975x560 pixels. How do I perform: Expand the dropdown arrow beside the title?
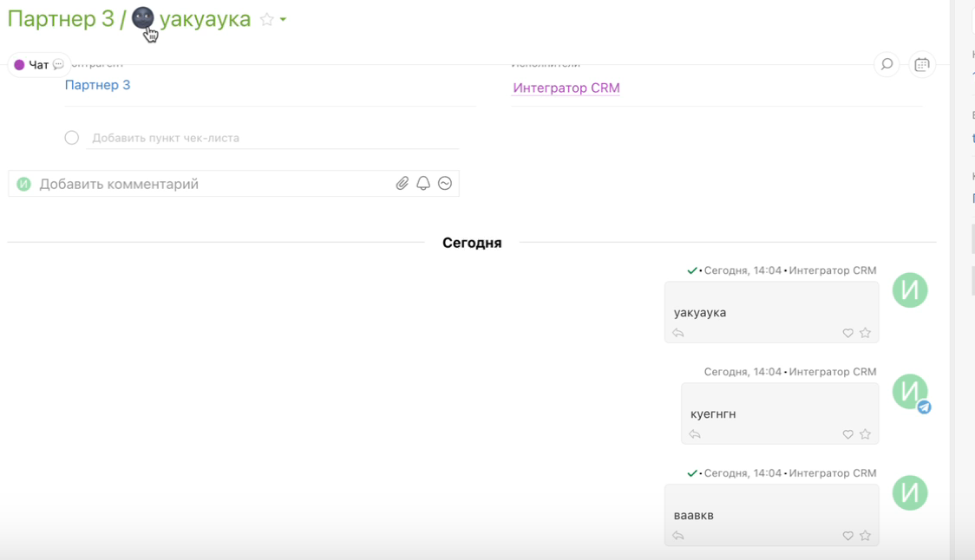click(284, 20)
